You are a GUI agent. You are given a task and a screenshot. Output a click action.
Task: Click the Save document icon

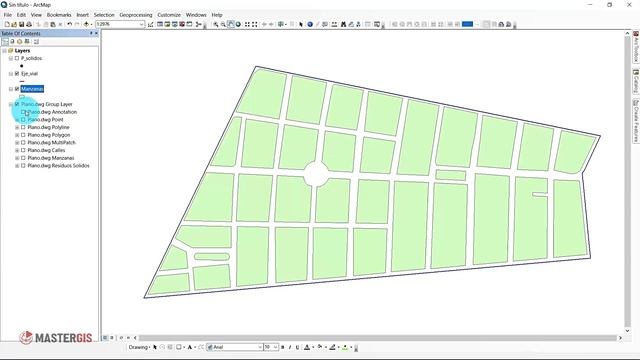(21, 24)
